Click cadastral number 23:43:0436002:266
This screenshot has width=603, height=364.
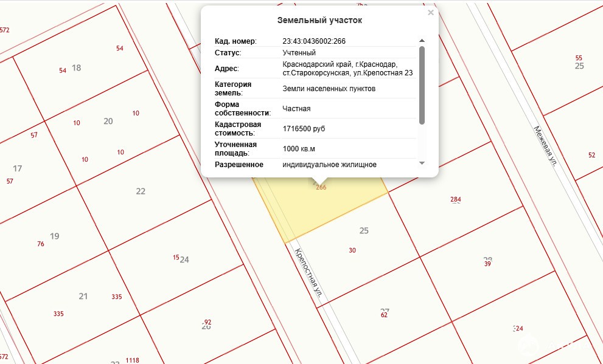click(x=314, y=41)
